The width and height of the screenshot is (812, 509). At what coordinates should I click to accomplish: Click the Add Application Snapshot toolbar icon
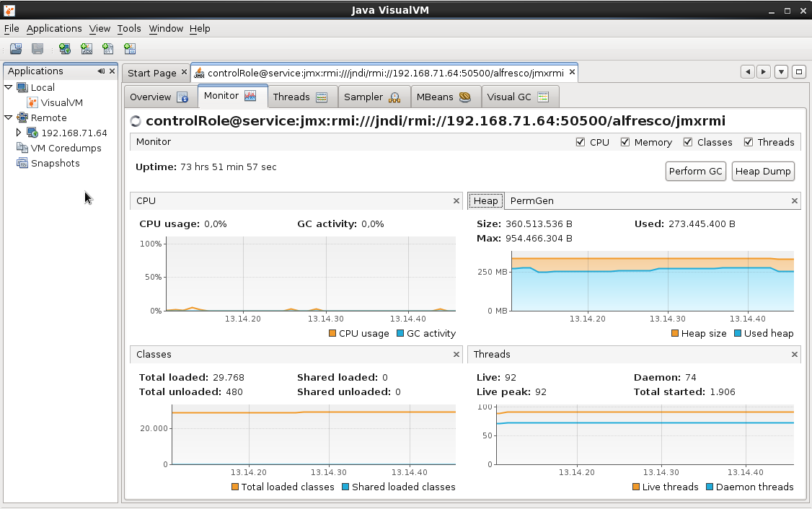[130, 49]
